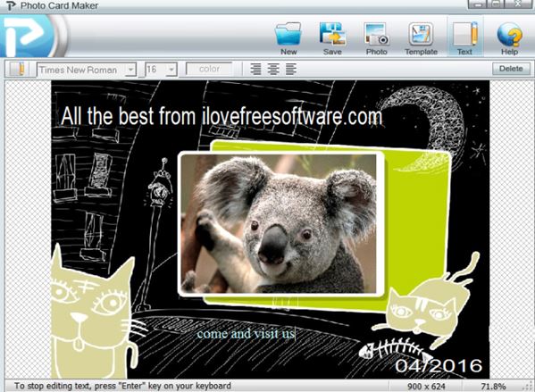
Task: Click the Photo Card Maker logo
Action: (x=29, y=36)
